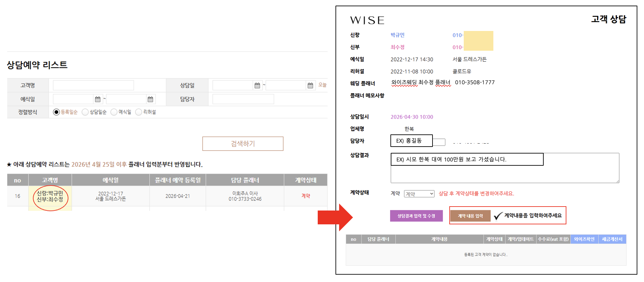Screen dimensions: 644x282
Task: Expand the 계약 상태 dropdown
Action: (x=419, y=194)
